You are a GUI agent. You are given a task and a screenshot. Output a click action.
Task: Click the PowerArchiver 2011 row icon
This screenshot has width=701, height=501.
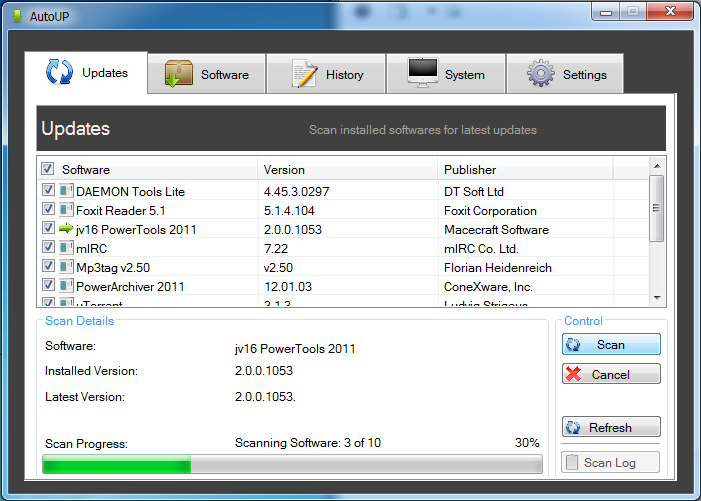66,286
